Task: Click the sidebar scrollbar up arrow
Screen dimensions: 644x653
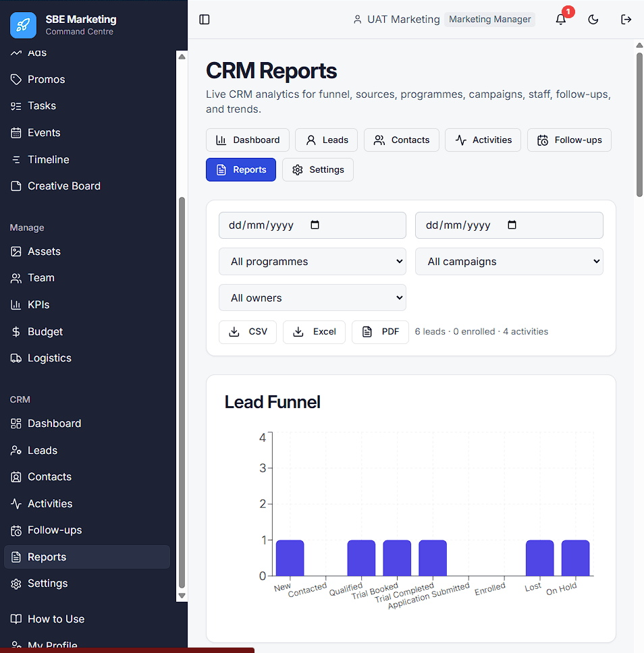Action: [182, 57]
